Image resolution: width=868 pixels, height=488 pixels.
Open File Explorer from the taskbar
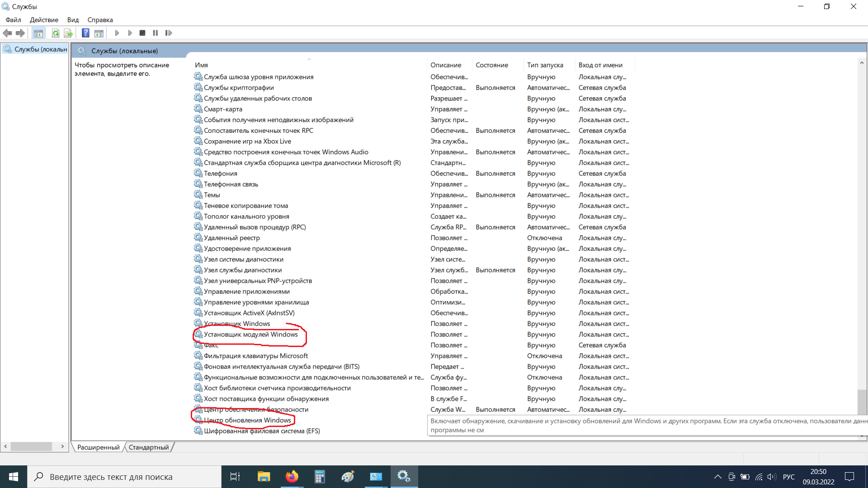coord(264,477)
